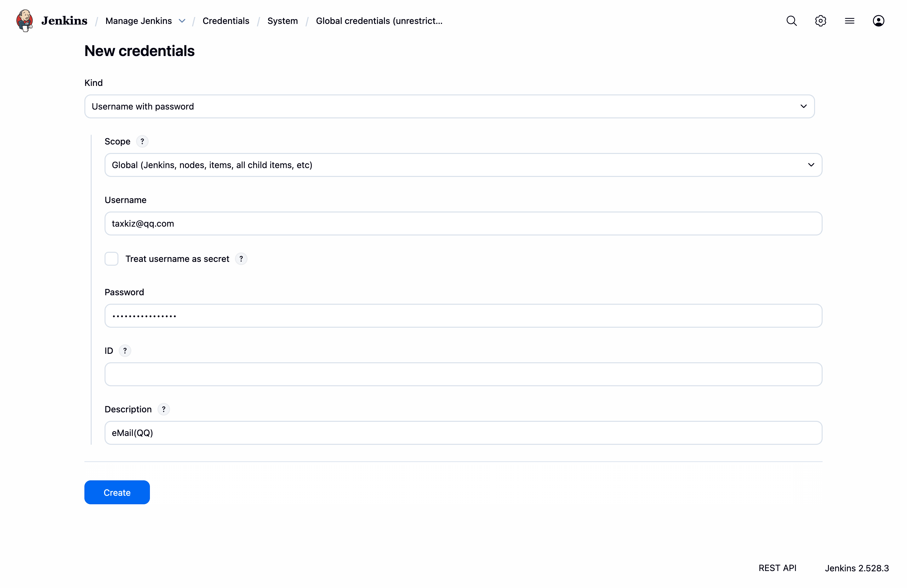Show help for Scope field
Screen dimensions: 907x588
click(142, 141)
